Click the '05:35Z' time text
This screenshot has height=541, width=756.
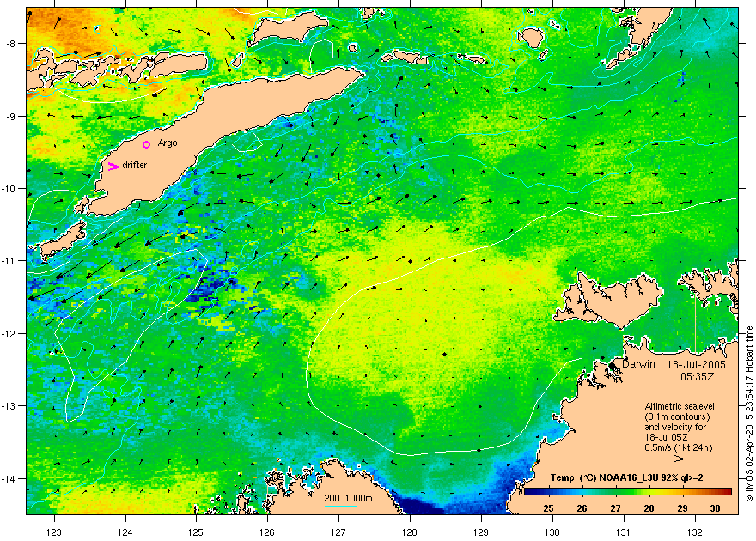pos(697,377)
